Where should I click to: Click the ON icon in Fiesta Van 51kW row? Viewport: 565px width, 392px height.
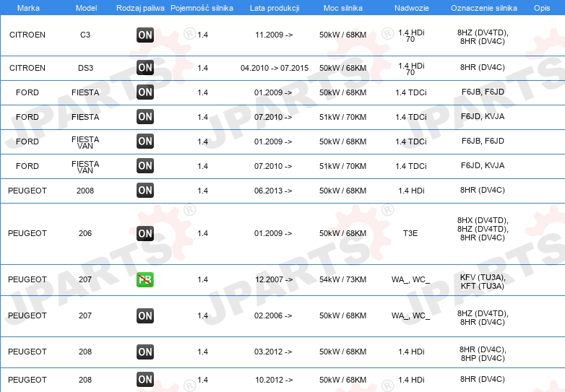[x=145, y=166]
